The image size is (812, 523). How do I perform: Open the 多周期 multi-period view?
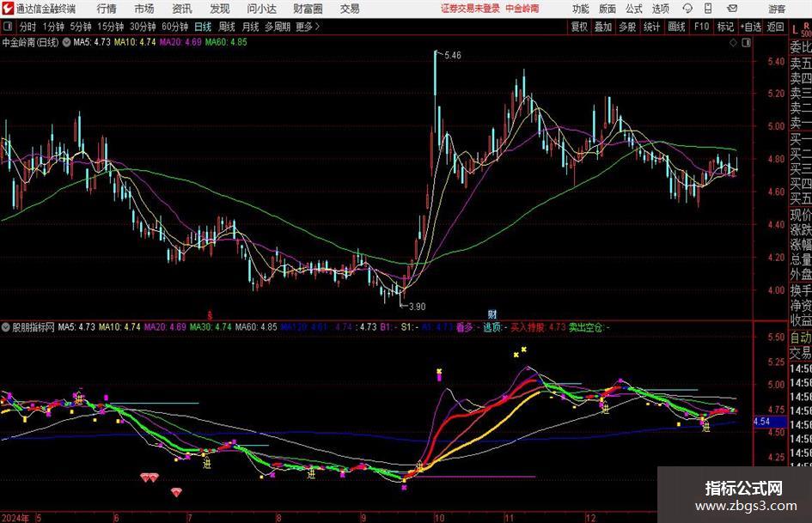coord(278,27)
